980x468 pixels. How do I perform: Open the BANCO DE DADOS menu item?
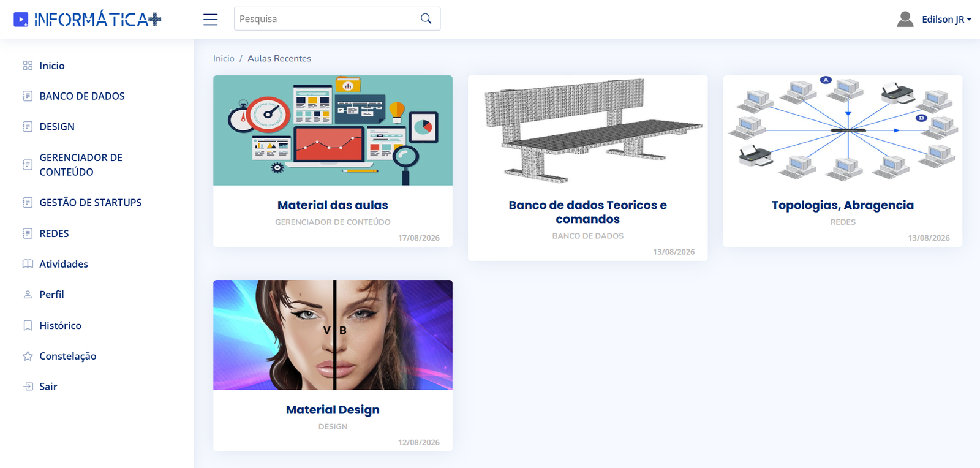click(82, 96)
